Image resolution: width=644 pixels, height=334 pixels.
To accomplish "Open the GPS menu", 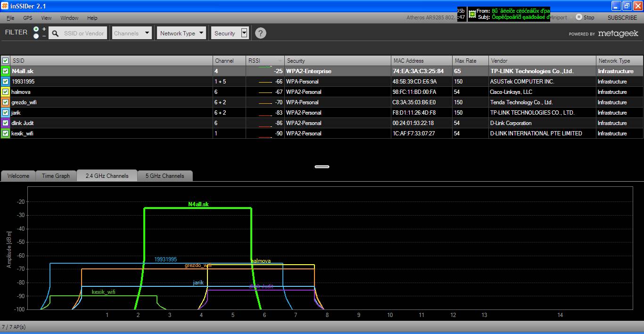I will [x=28, y=18].
